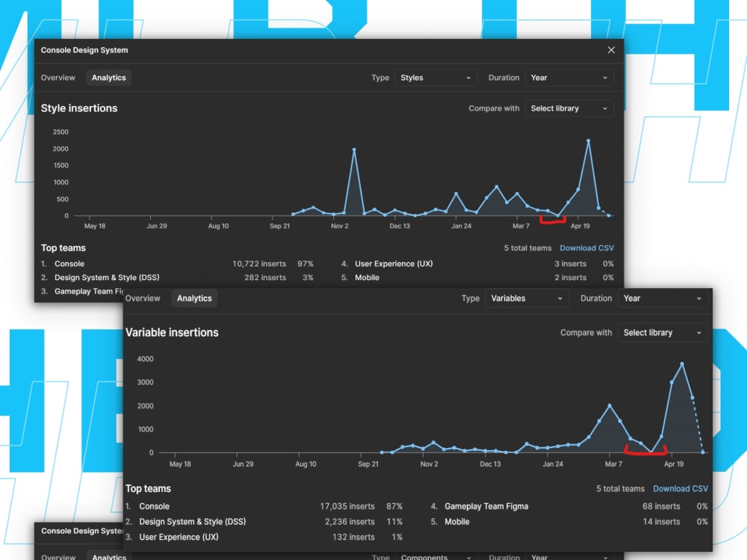
Task: Select Mobile team with 14 inserts
Action: pos(569,521)
